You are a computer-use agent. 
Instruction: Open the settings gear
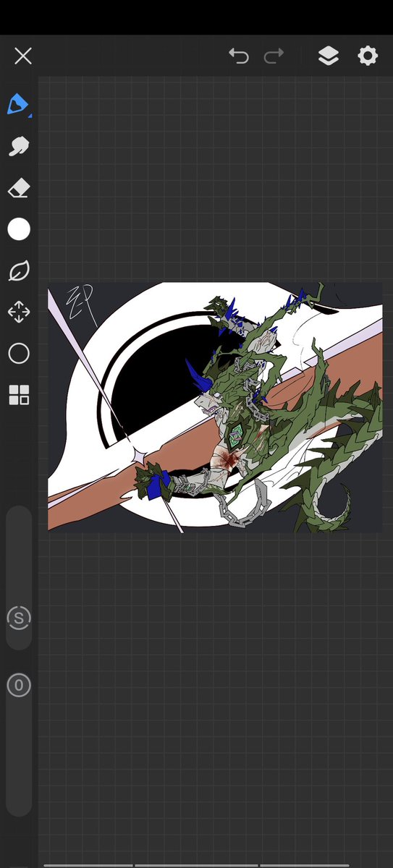[x=368, y=56]
